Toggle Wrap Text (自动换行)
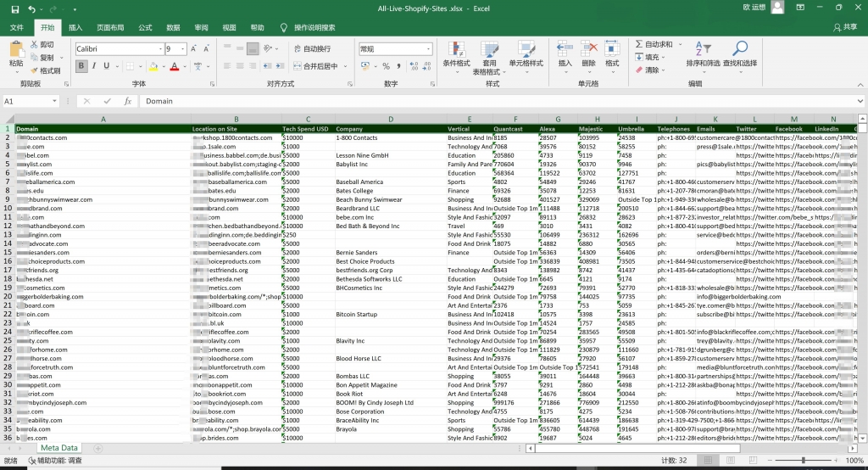The width and height of the screenshot is (868, 470). [312, 48]
